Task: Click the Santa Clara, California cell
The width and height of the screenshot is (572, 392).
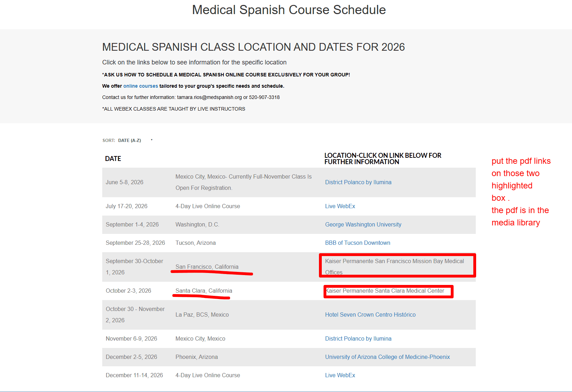Action: click(204, 291)
